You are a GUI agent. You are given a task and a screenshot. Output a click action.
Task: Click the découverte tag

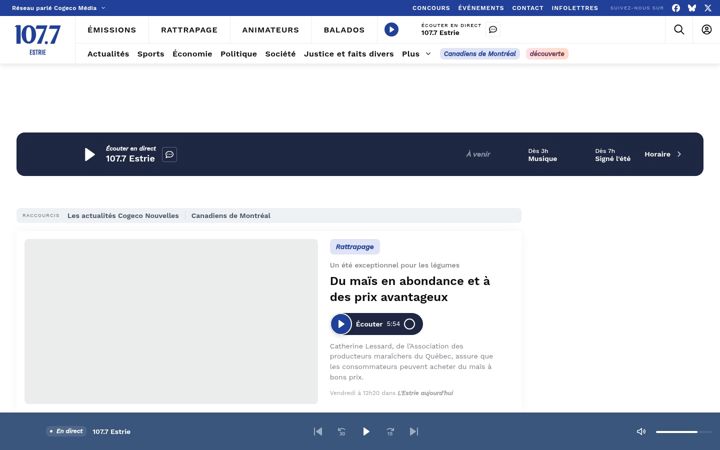pyautogui.click(x=547, y=54)
